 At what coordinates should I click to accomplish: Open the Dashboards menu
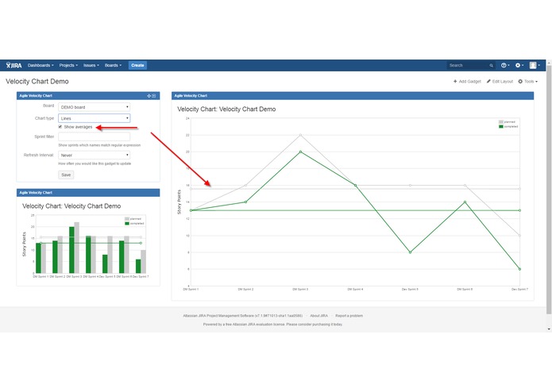coord(41,65)
